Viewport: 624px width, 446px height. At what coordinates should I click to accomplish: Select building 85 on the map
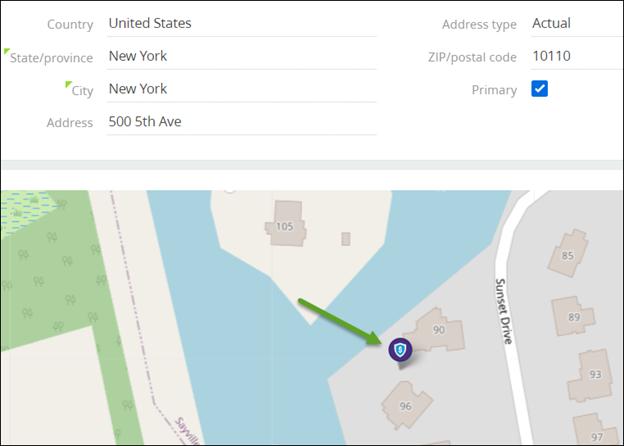[568, 255]
